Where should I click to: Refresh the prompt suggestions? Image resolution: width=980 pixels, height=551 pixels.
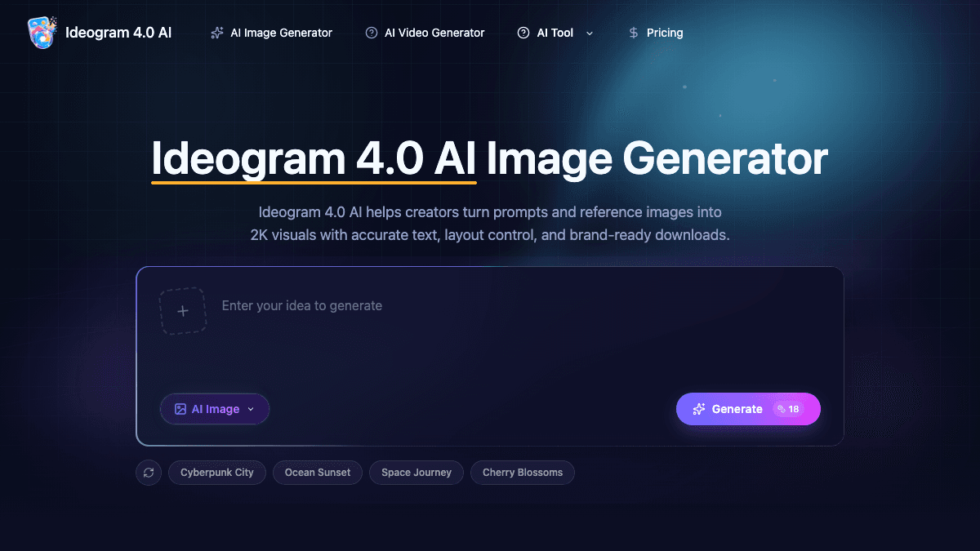(149, 473)
